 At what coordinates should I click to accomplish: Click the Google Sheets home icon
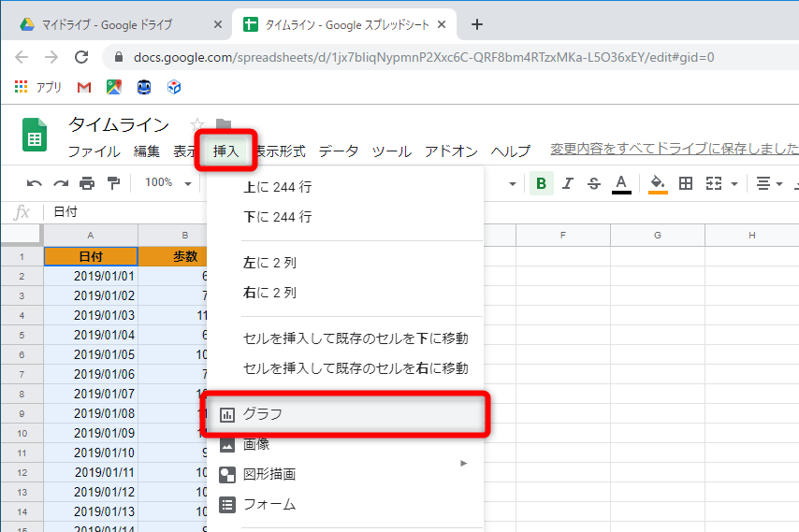pyautogui.click(x=35, y=135)
